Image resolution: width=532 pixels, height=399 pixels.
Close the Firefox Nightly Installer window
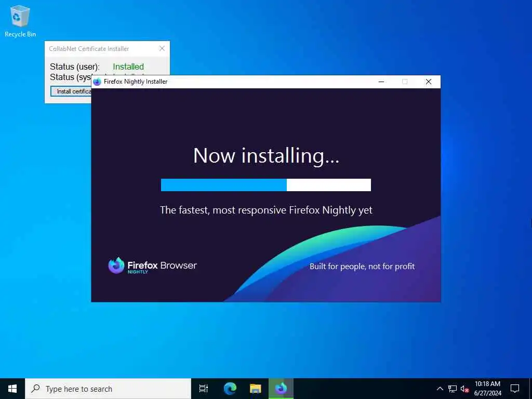point(429,82)
